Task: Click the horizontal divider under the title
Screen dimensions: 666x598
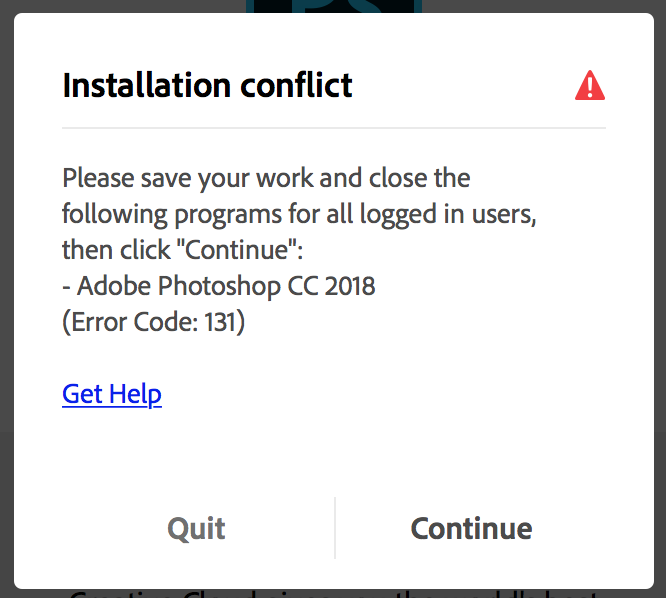Action: click(x=334, y=127)
